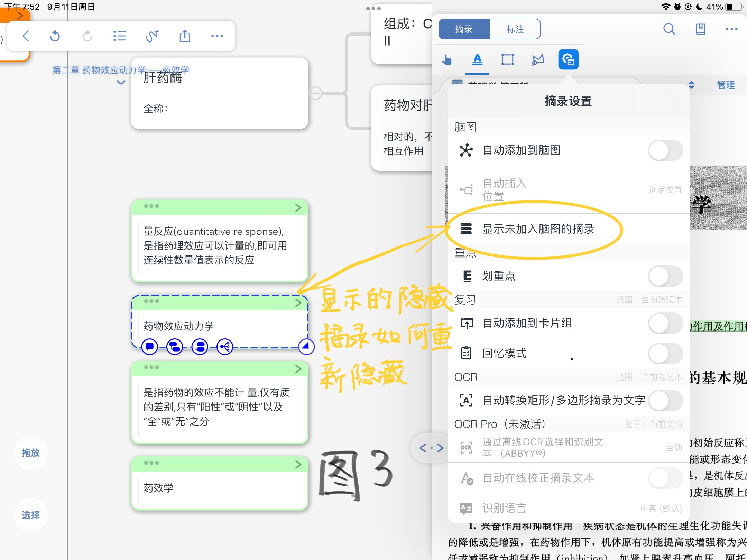Select the polygon lasso excerpt tool
This screenshot has height=560, width=747.
(538, 60)
